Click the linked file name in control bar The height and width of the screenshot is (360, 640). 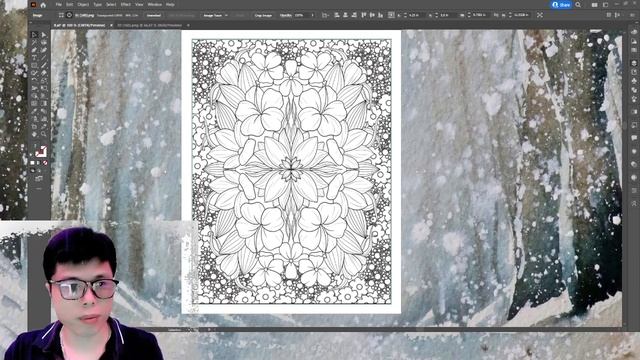[x=84, y=16]
